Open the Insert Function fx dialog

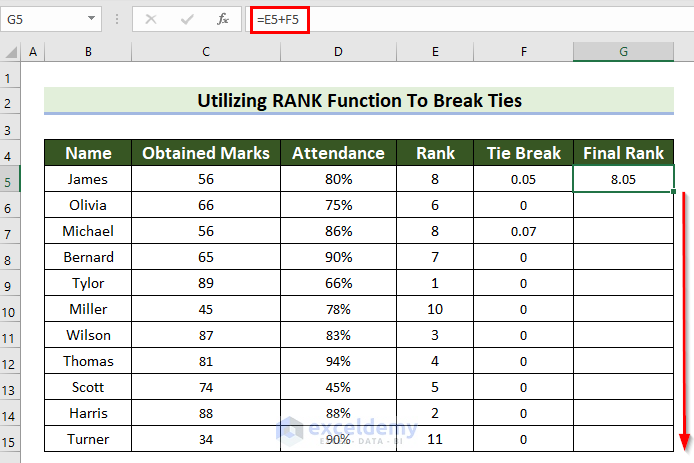pos(223,19)
